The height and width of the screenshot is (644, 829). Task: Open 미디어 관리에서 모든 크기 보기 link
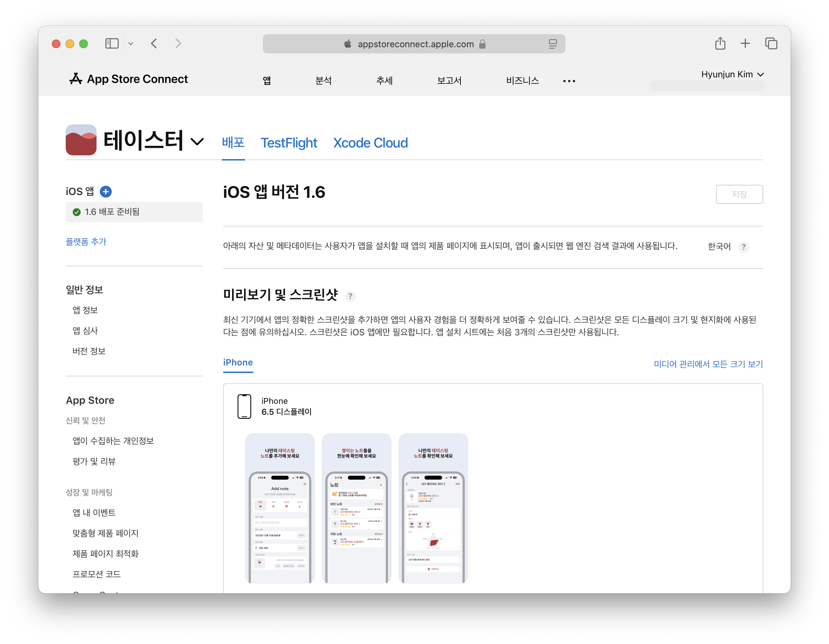point(708,364)
